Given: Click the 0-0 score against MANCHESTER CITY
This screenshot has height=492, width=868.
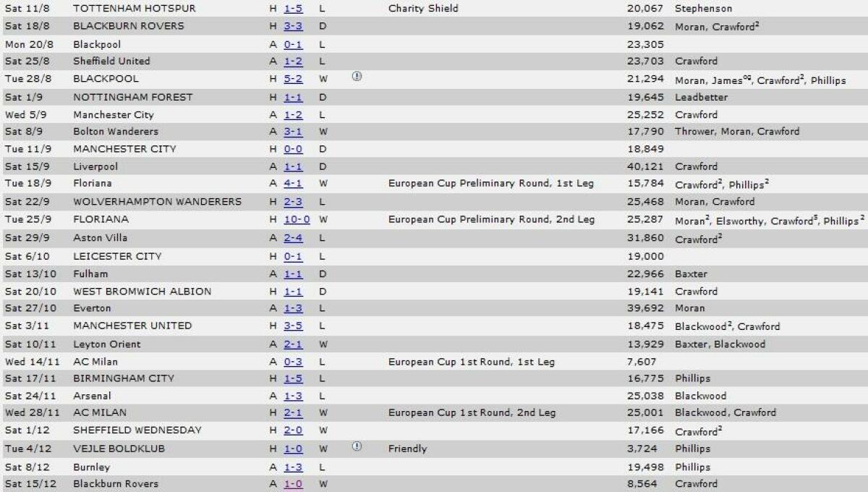Looking at the screenshot, I should point(293,149).
